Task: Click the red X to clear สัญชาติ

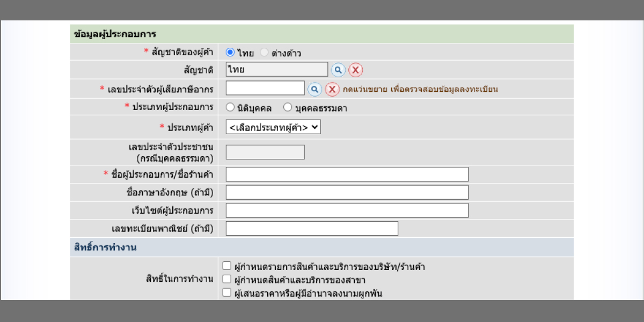Action: point(354,69)
